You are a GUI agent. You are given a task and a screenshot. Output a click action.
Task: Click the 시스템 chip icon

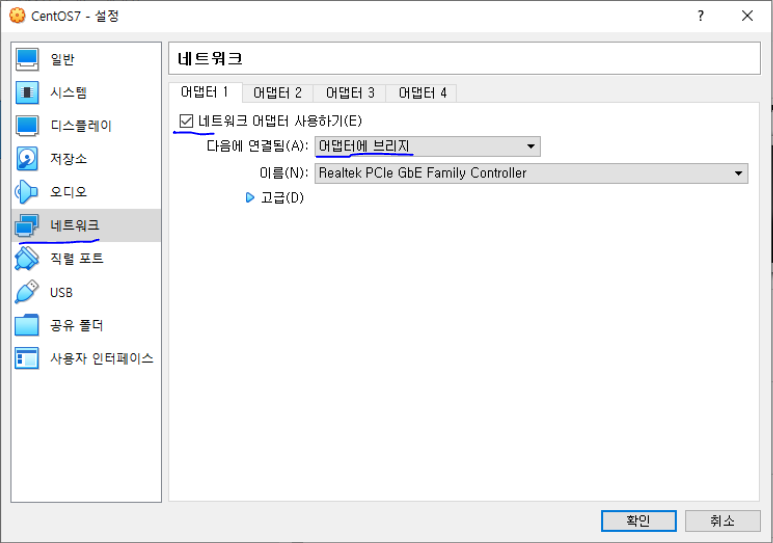pyautogui.click(x=27, y=93)
